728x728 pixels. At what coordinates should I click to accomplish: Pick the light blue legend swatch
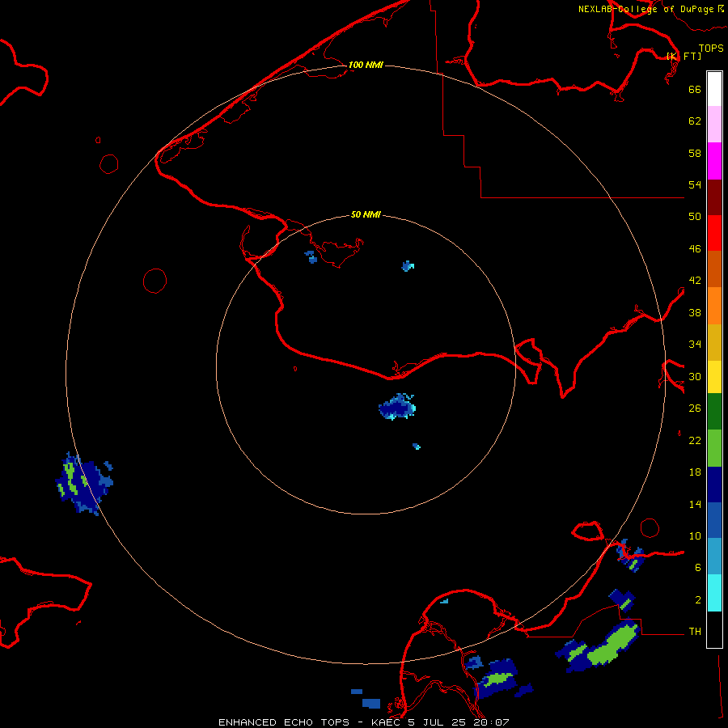tap(714, 557)
